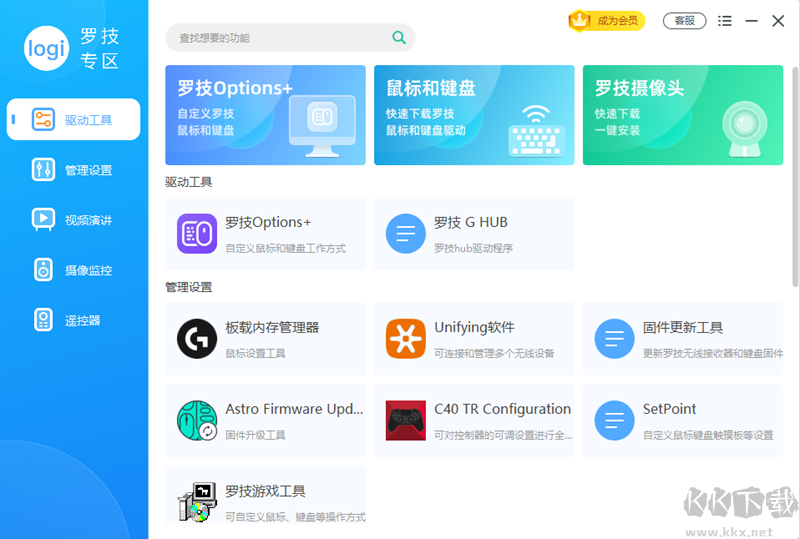Click the logi logo circle
800x539 pixels.
[x=46, y=48]
